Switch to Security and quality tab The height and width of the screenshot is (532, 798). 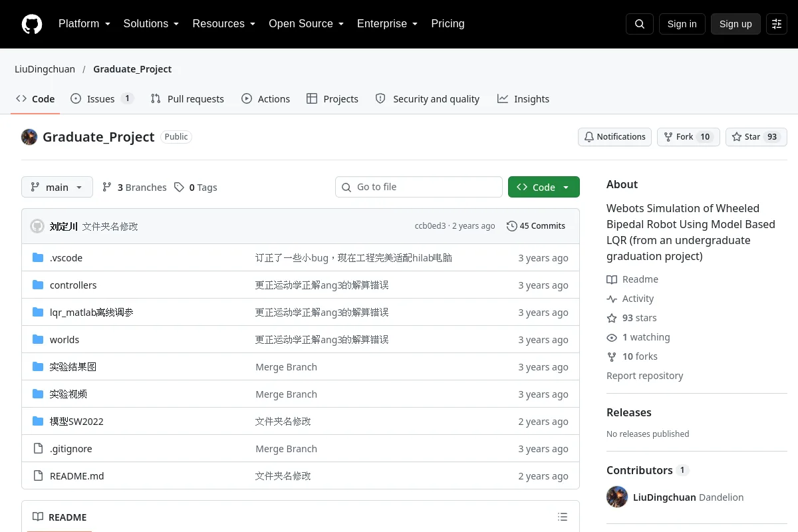pyautogui.click(x=428, y=99)
